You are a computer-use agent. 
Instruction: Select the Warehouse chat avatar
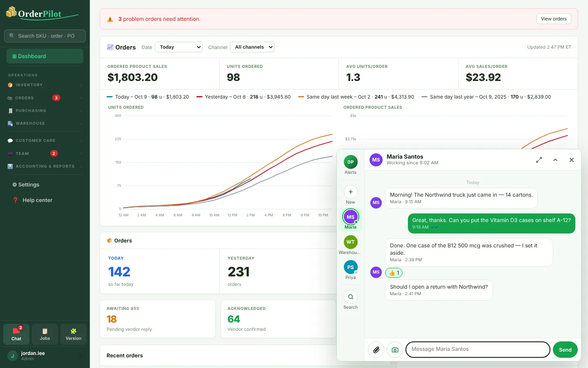(x=350, y=245)
